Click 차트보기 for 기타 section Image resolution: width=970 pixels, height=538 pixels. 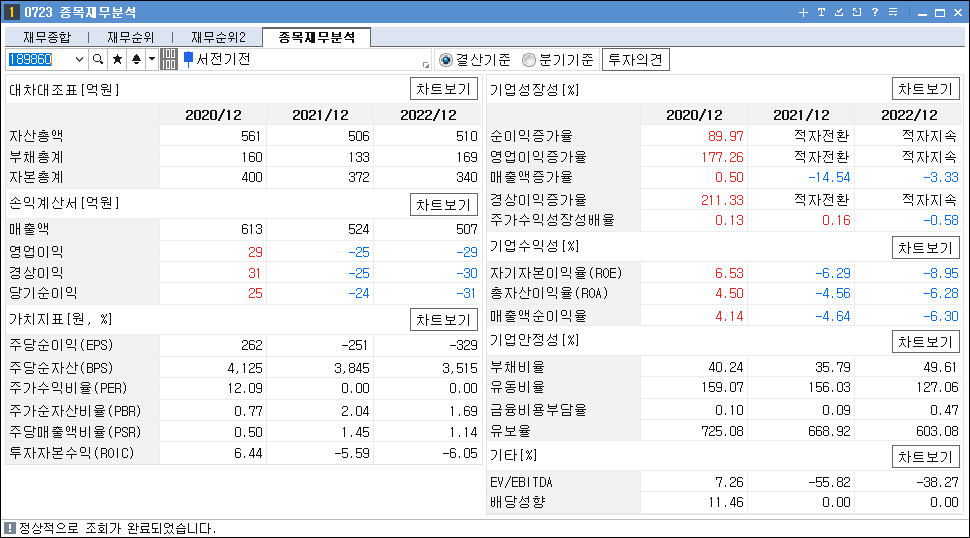pyautogui.click(x=925, y=457)
